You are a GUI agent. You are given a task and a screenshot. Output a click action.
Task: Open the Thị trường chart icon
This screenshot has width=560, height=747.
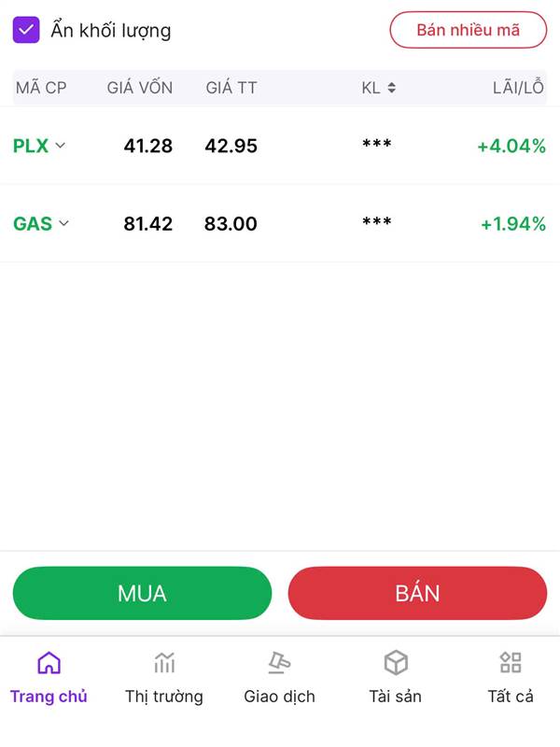(164, 664)
